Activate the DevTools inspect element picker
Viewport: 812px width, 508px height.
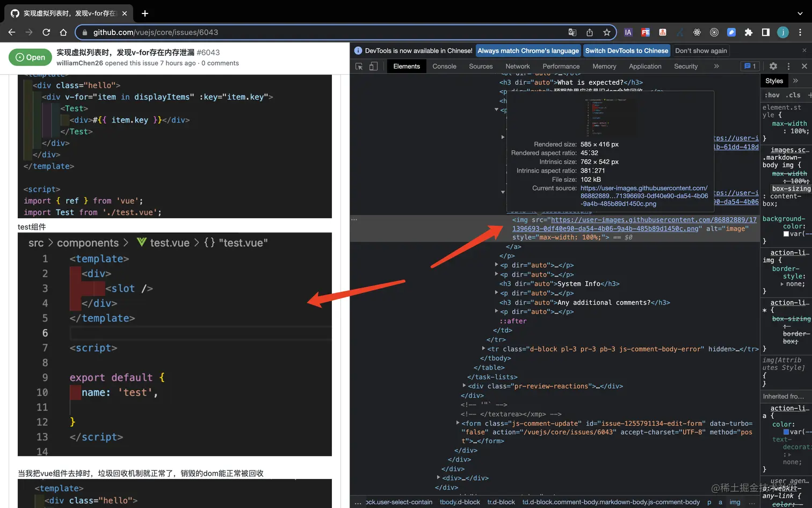tap(359, 66)
